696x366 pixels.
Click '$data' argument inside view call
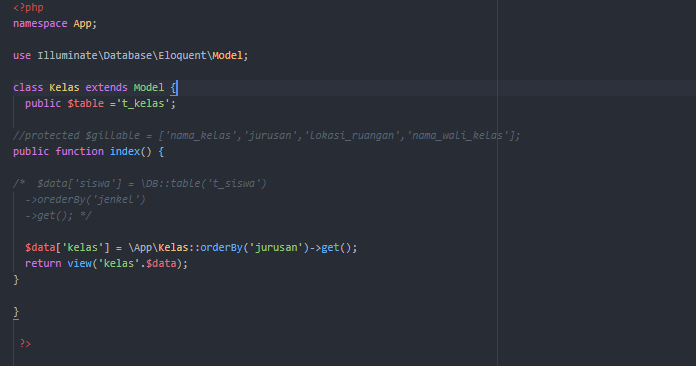tap(161, 263)
